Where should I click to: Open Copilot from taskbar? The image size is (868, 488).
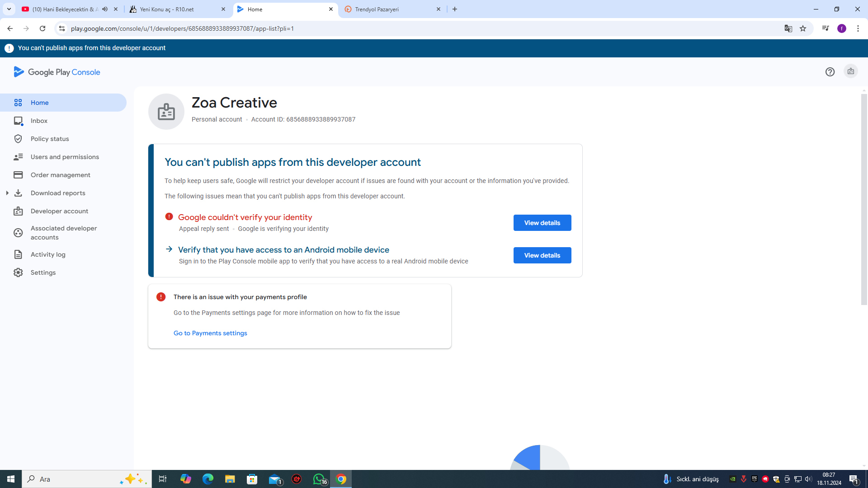point(186,479)
